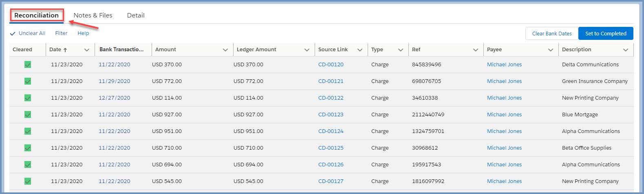Screen dimensions: 644x194
Task: Open bank transaction date 12/27/2020
Action: click(x=114, y=98)
